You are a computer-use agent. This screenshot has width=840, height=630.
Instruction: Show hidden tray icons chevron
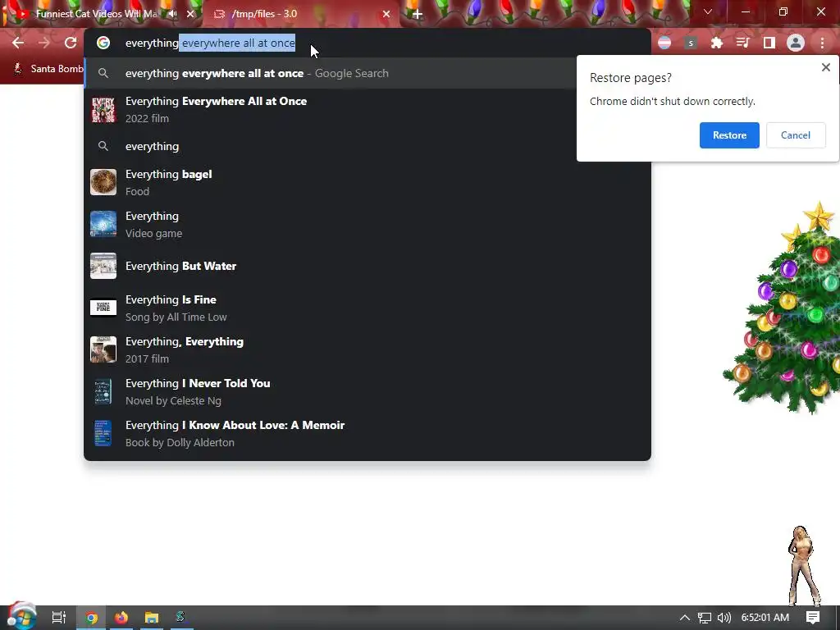(685, 618)
